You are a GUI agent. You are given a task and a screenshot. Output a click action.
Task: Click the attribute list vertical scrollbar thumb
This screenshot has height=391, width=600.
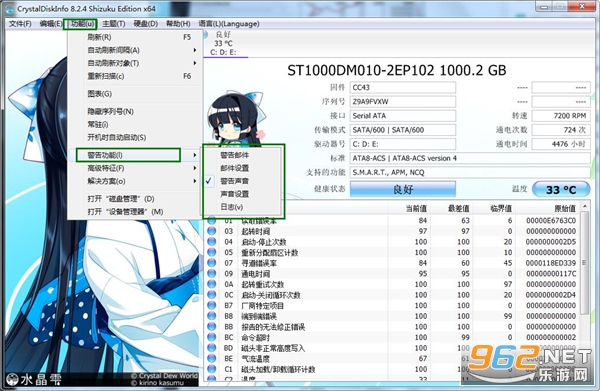pos(584,263)
